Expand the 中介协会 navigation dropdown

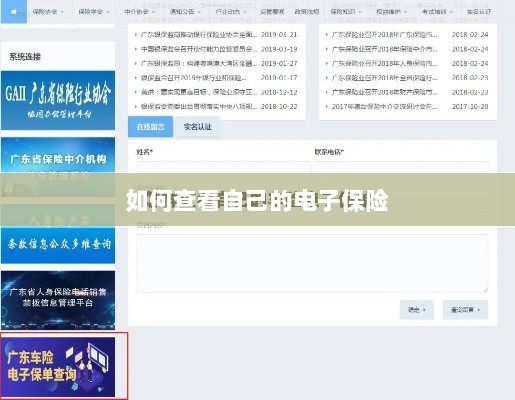tap(139, 12)
